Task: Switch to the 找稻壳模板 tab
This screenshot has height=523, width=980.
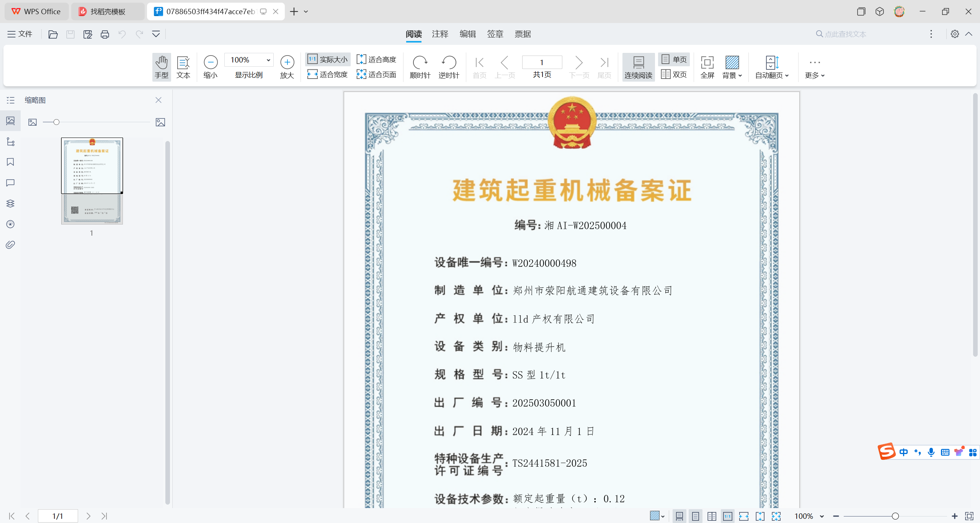Action: (x=108, y=11)
